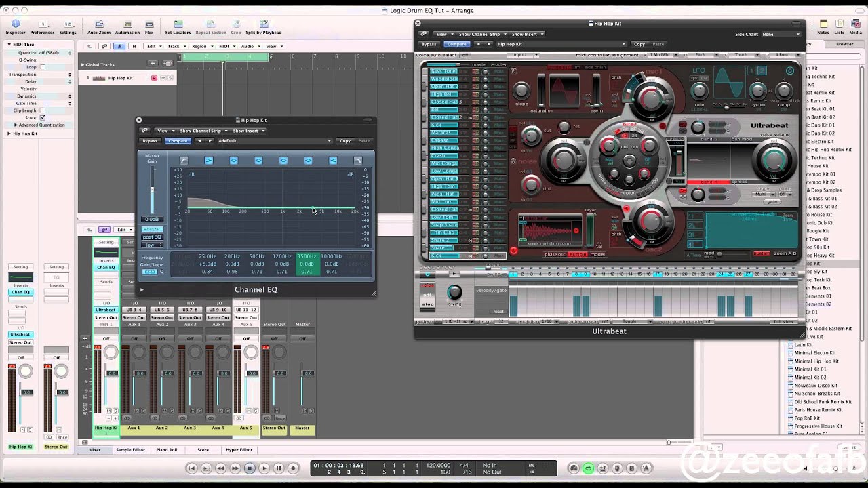
Task: Expand the Hip Hop Kit inspector section
Action: pos(9,134)
